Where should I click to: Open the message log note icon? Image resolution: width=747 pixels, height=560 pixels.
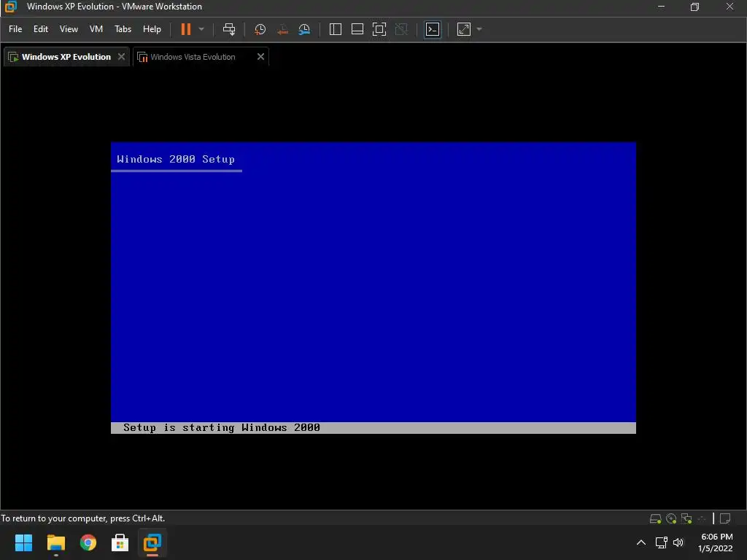point(725,518)
